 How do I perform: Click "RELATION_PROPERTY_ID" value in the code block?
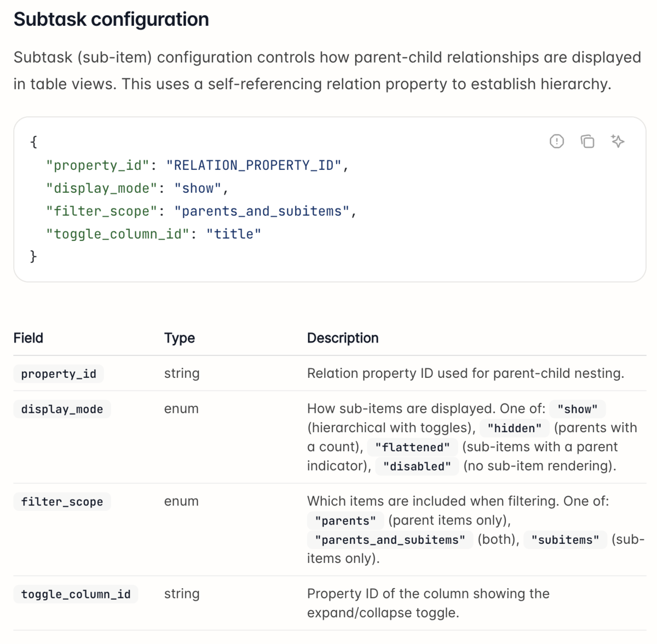click(253, 165)
